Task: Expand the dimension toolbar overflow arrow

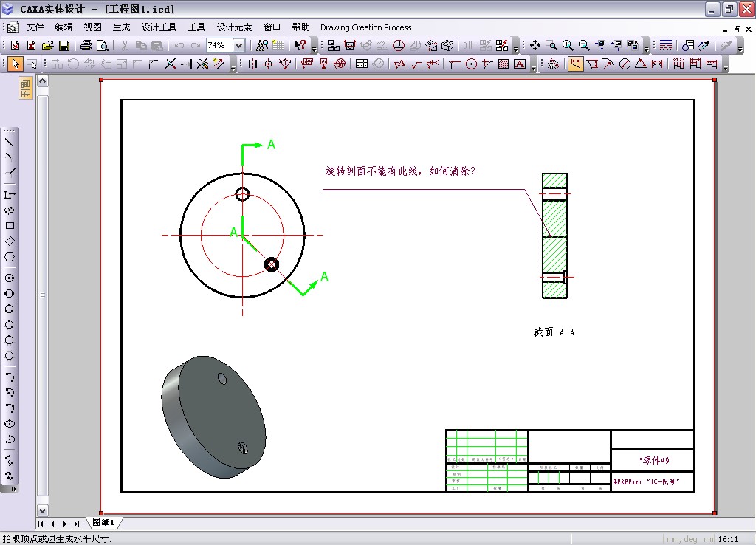Action: [726, 66]
